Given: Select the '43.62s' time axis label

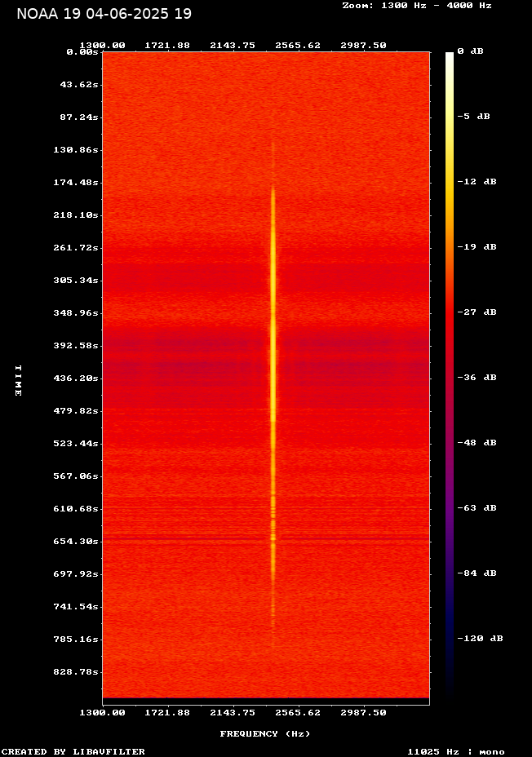Looking at the screenshot, I should 79,85.
